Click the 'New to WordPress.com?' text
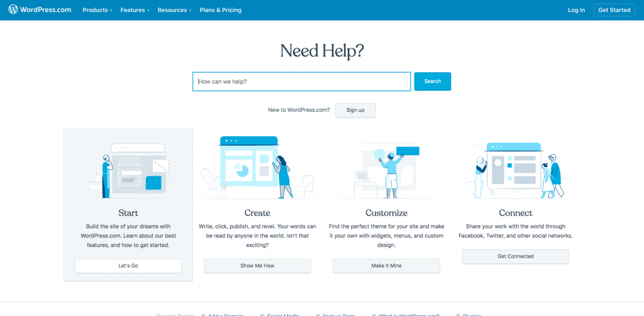This screenshot has width=644, height=316. [x=299, y=111]
